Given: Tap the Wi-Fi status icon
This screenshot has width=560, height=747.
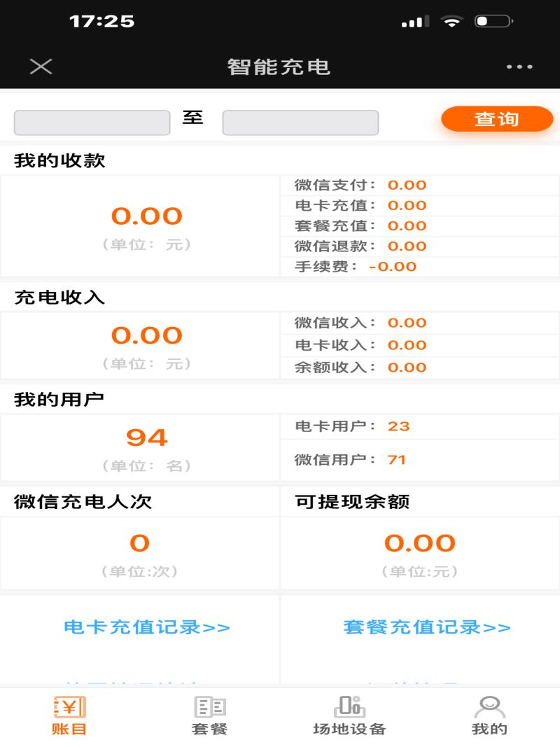Looking at the screenshot, I should pyautogui.click(x=451, y=21).
